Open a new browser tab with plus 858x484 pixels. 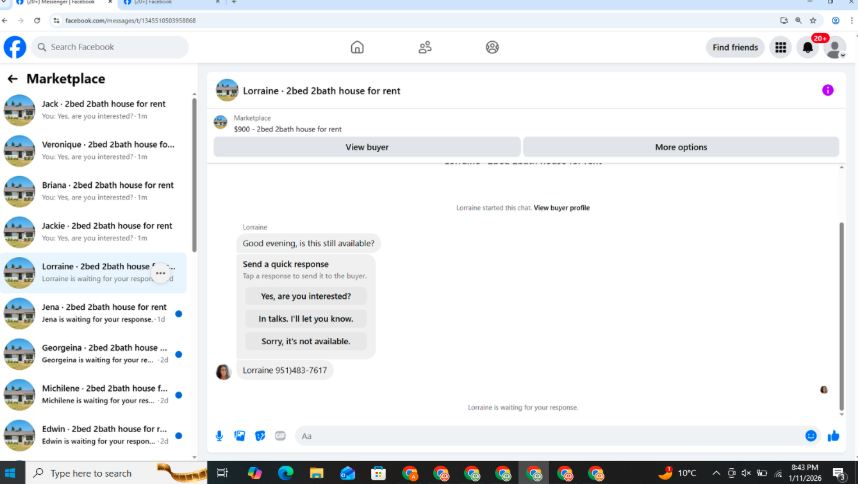[234, 2]
